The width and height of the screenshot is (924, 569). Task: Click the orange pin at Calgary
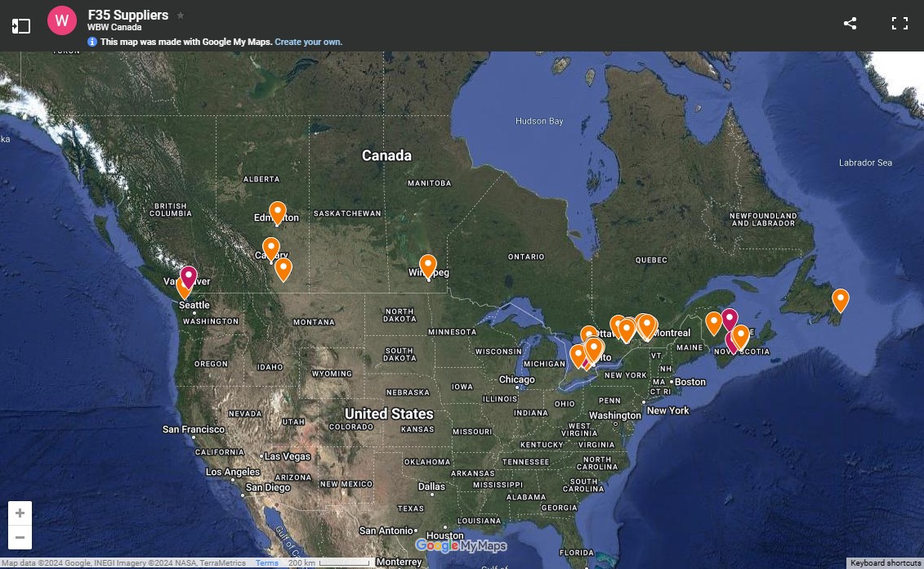(x=270, y=247)
